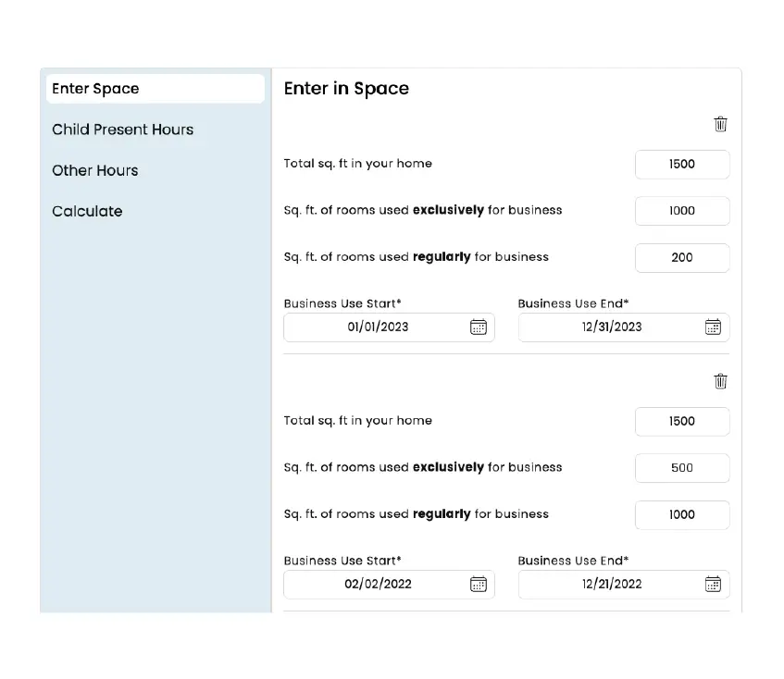Click the 12/21/2022 Business Use End text
The image size is (784, 679).
pyautogui.click(x=612, y=584)
